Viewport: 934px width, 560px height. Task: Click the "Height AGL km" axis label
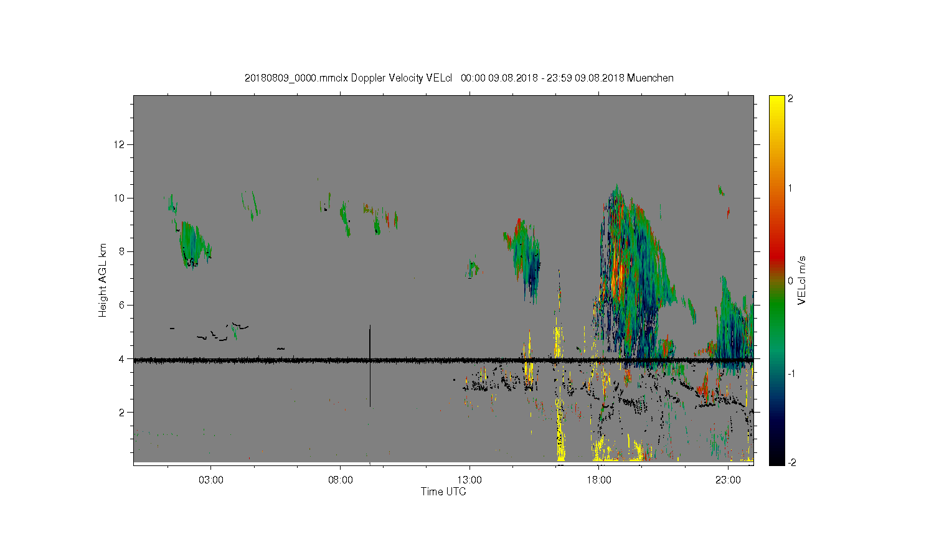click(102, 280)
